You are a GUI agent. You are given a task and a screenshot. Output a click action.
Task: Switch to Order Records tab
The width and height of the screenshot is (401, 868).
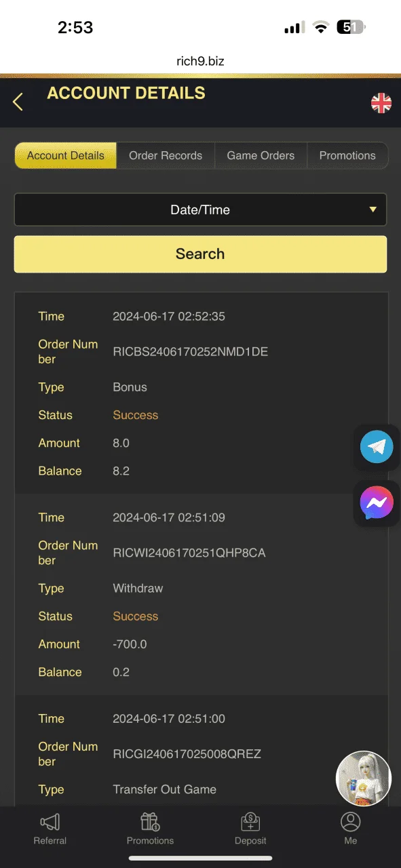pyautogui.click(x=166, y=155)
